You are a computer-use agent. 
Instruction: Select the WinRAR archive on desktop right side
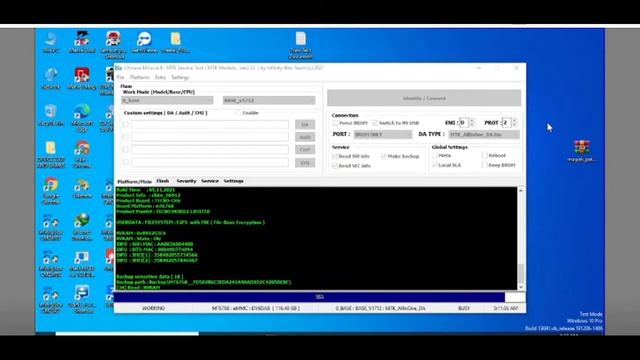[x=581, y=151]
